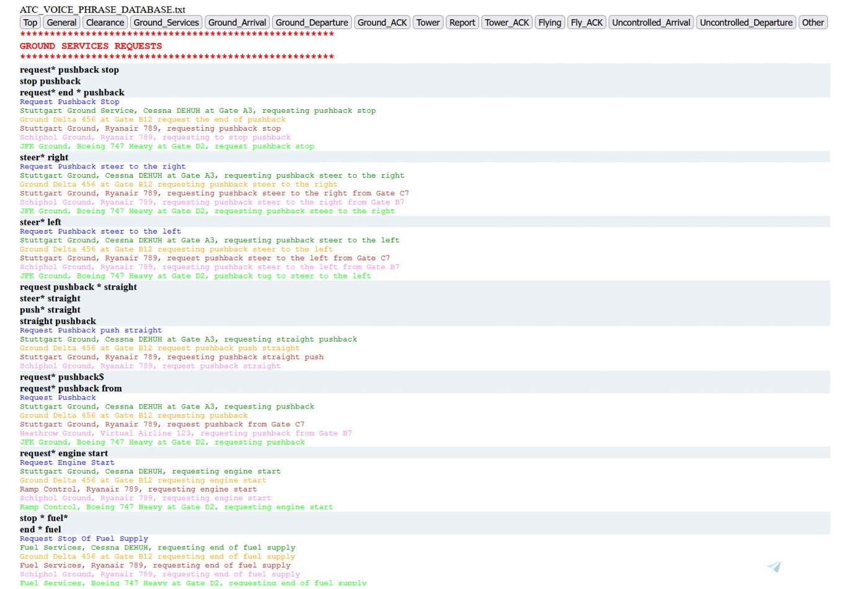Click the 'GROUND SERVICES REQUESTS' red heading
868x589 pixels.
coord(91,46)
